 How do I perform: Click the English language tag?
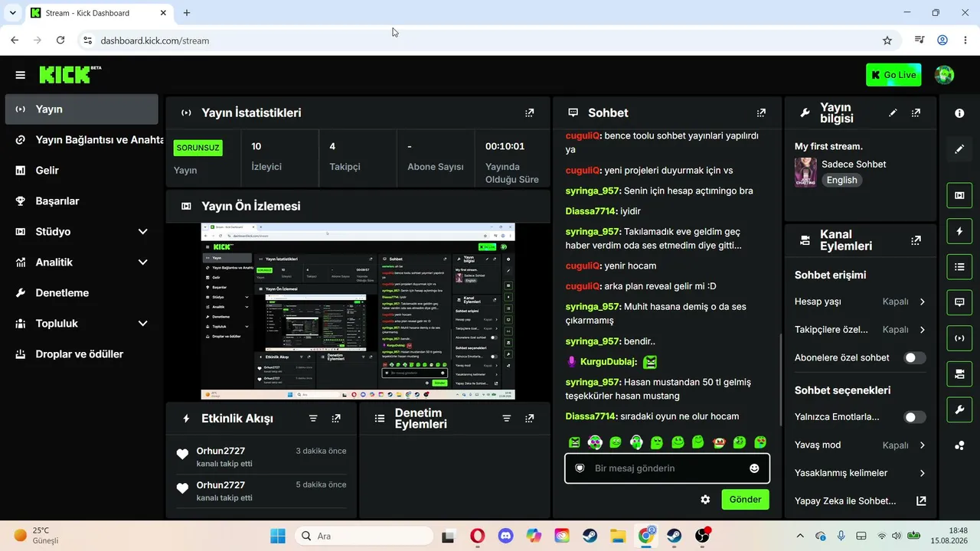(841, 181)
